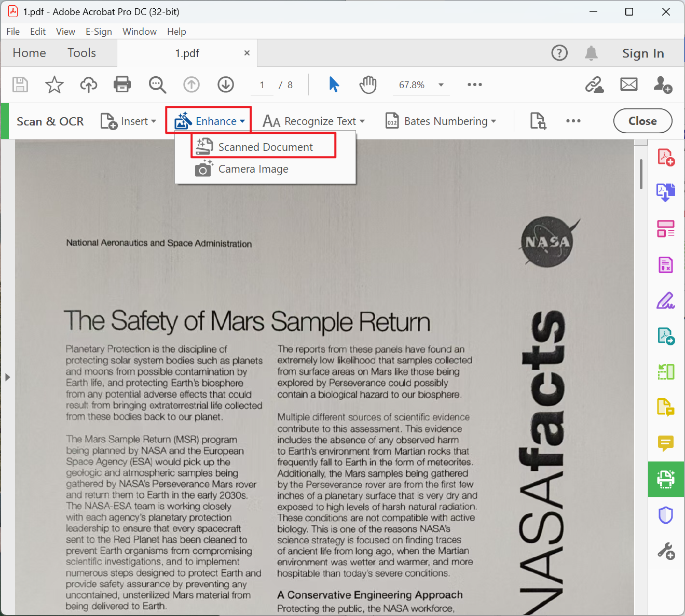
Task: Choose Camera Image from Enhance menu
Action: [253, 169]
